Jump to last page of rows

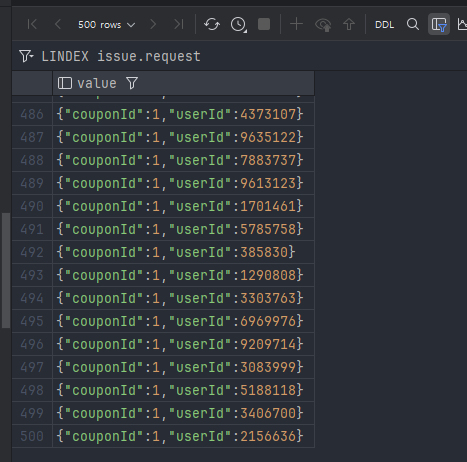coord(179,24)
